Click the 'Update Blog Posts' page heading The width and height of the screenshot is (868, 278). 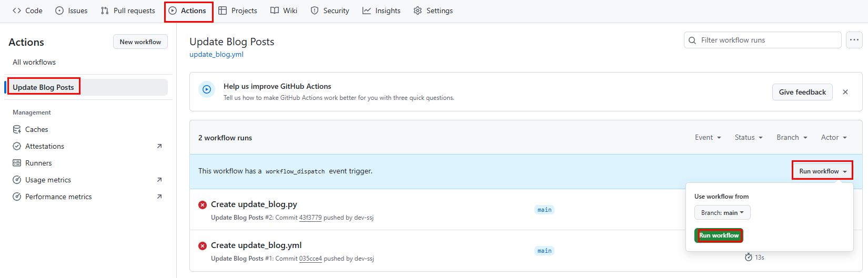232,42
